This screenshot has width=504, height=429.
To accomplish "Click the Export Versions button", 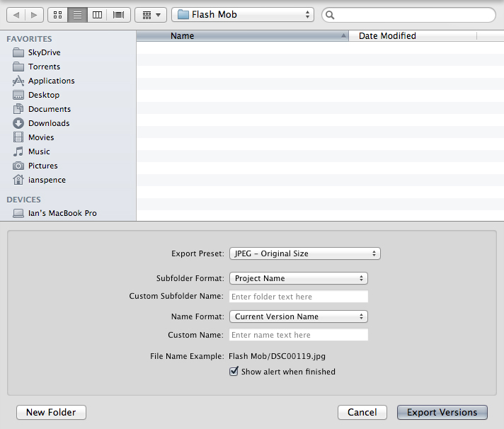I will (442, 412).
